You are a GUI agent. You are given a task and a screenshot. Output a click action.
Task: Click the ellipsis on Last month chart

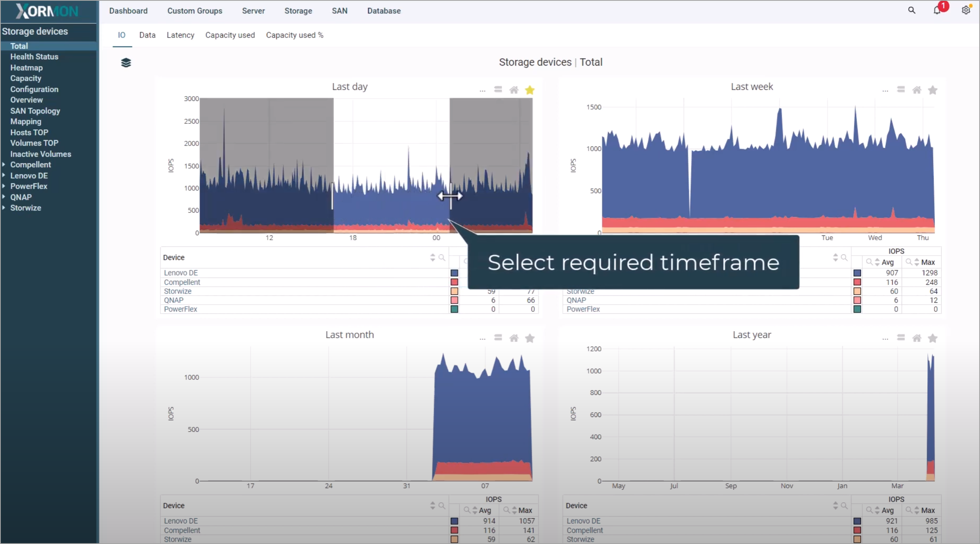click(482, 338)
